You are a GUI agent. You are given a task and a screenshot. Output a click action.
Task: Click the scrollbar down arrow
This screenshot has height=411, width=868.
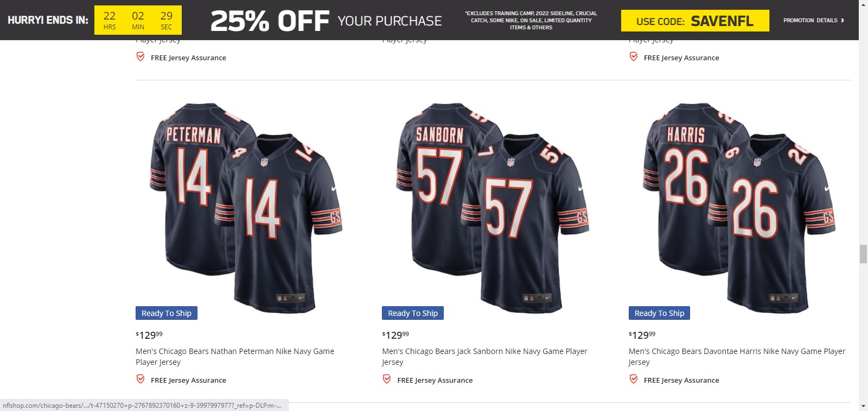point(863,406)
